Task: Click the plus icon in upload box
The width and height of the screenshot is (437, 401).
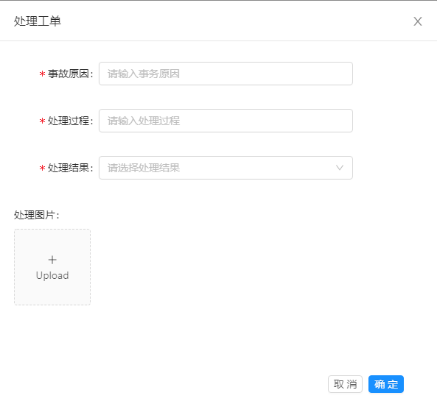Action: (x=52, y=259)
